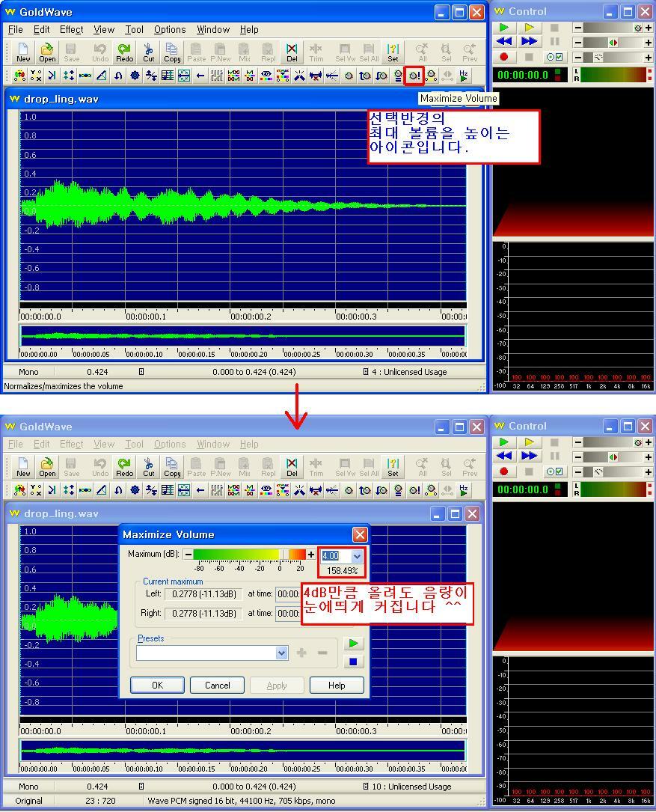656x812 pixels.
Task: Click the Open file icon in top window
Action: (x=47, y=52)
